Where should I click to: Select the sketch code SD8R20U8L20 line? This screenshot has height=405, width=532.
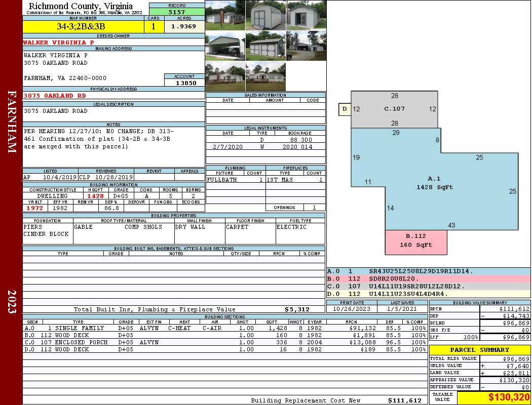click(429, 278)
